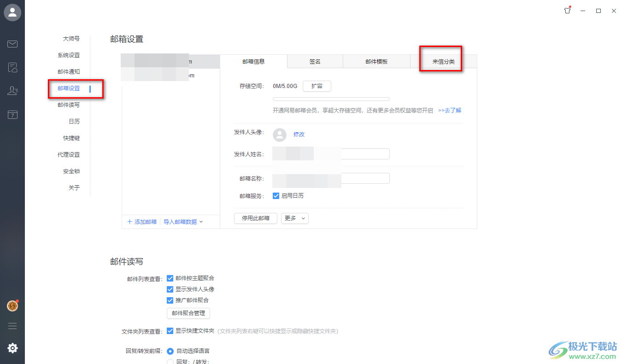Screen dimensions: 622x364
Task: Click the 扩容 button
Action: click(x=317, y=86)
